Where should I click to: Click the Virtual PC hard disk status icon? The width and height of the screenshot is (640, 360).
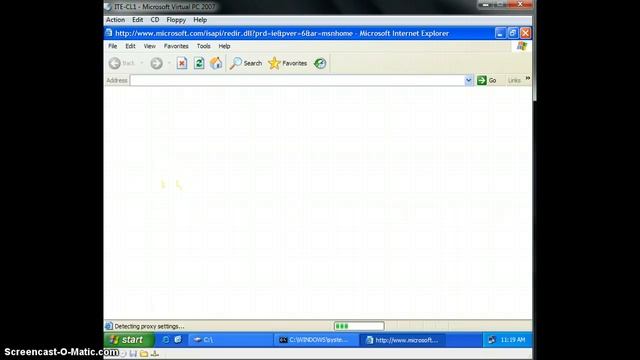click(123, 354)
